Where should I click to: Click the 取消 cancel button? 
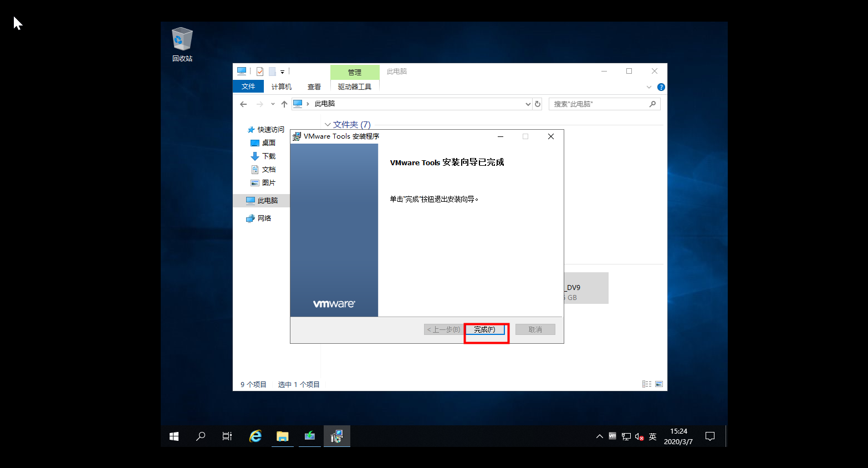point(535,329)
